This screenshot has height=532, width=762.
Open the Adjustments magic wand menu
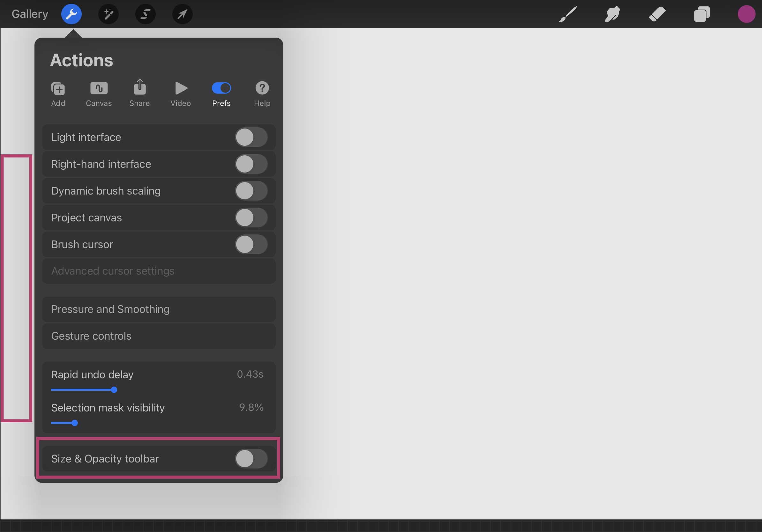tap(108, 14)
